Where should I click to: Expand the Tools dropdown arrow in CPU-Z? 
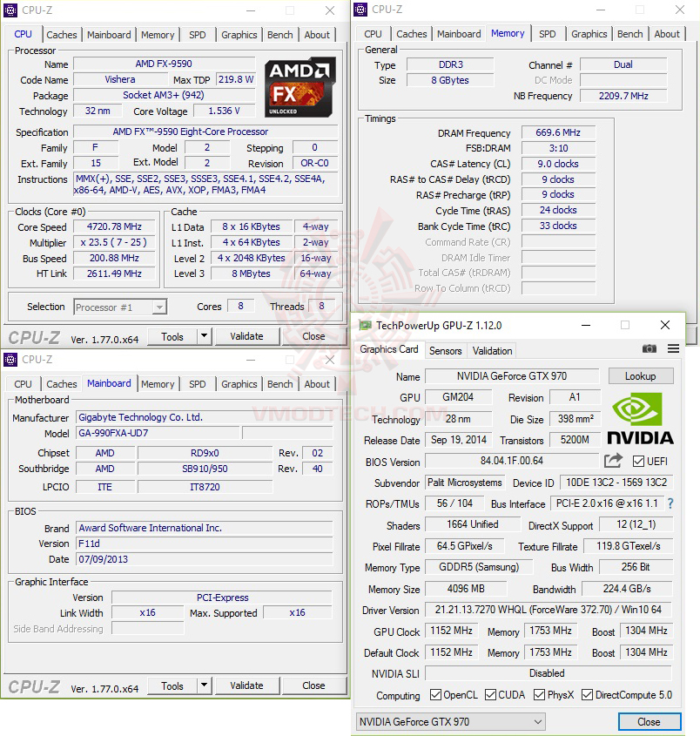pos(202,336)
